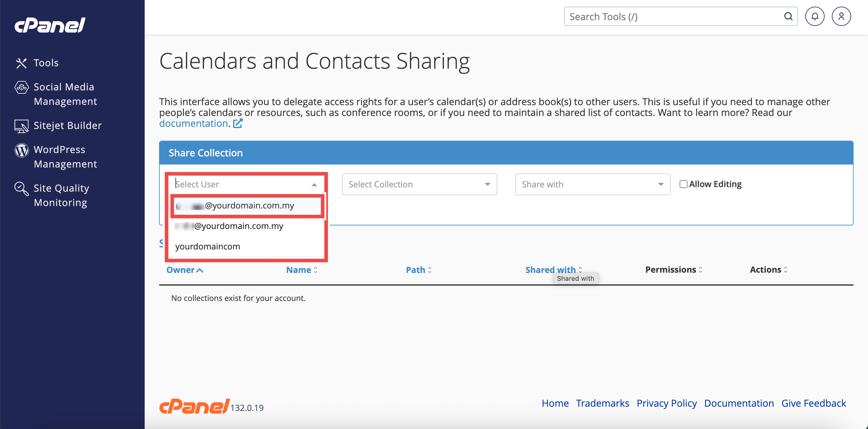
Task: Click the WordPress Management icon
Action: click(x=21, y=150)
